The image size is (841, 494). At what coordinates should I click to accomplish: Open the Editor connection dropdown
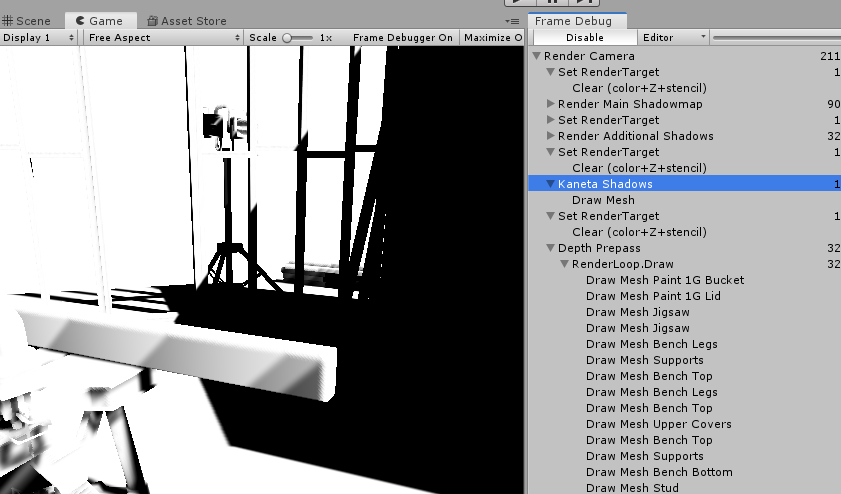(x=673, y=38)
